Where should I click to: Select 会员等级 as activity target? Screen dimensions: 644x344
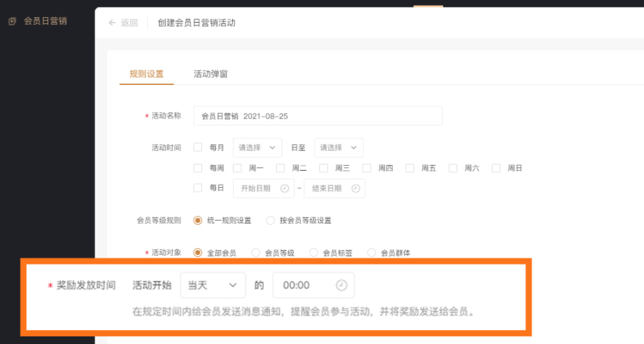[256, 252]
